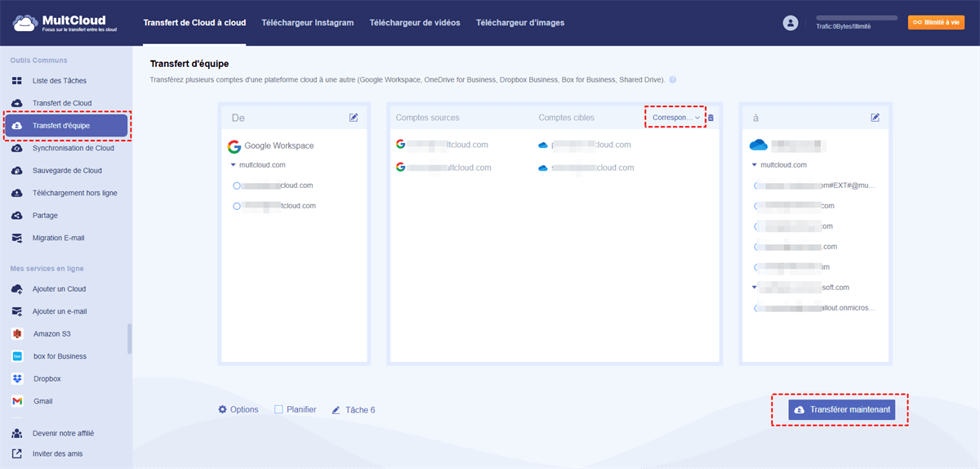Click Comptes cibles column header
980x469 pixels.
(567, 118)
